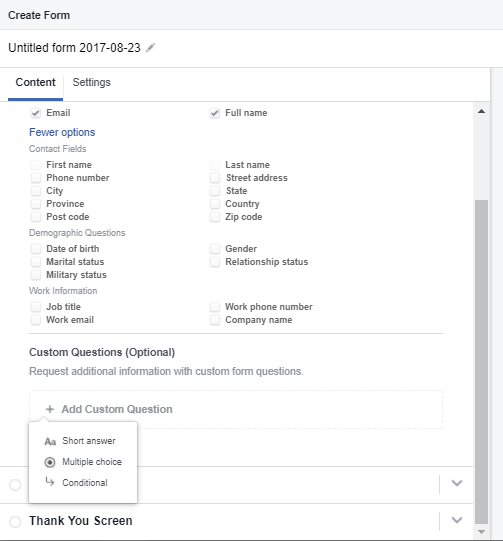Expand the section above Thank You Screen
Viewport: 503px width, 541px height.
457,483
